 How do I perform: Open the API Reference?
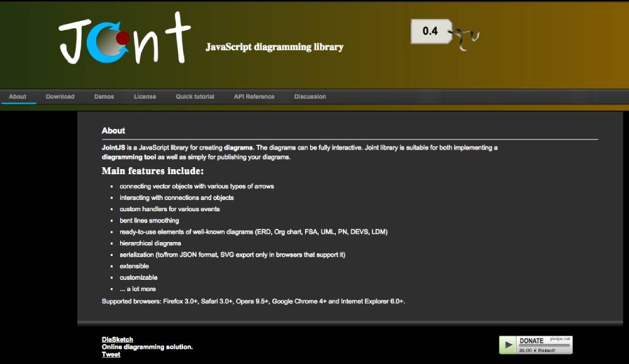254,96
